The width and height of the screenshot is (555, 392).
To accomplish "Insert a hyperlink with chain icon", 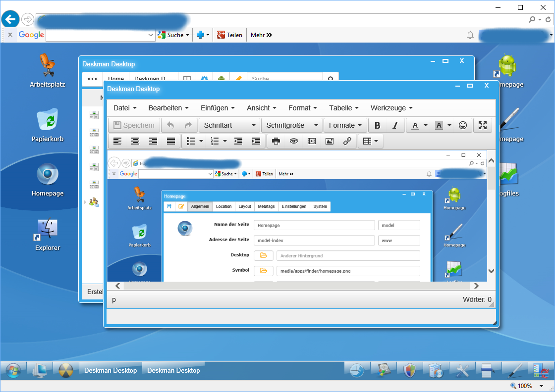I will click(x=347, y=142).
